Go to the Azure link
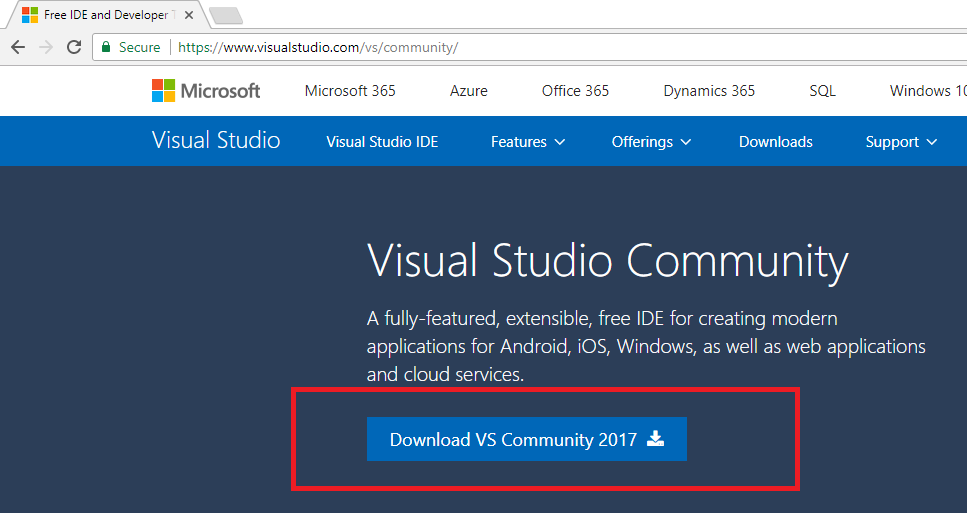 coord(469,91)
